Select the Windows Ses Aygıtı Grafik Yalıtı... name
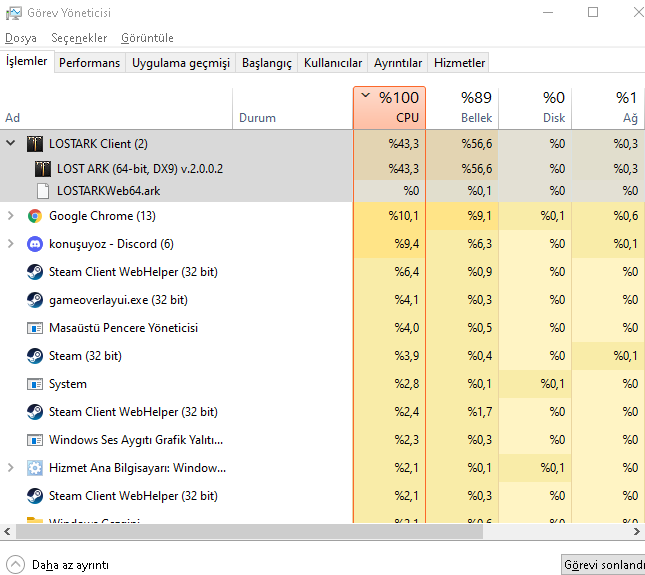The width and height of the screenshot is (645, 575). (136, 440)
